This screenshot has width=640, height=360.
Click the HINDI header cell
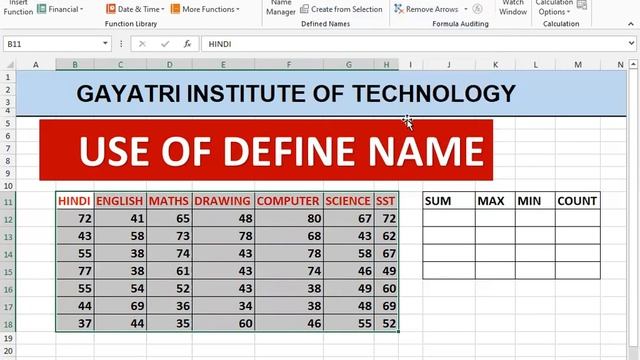(75, 201)
